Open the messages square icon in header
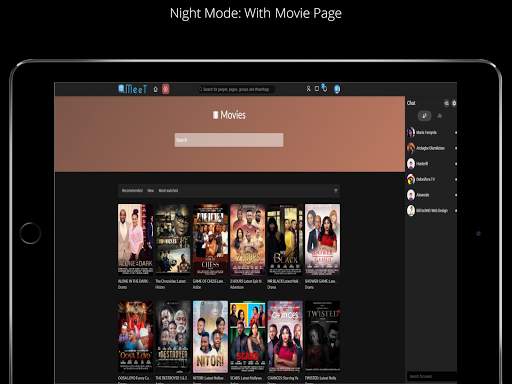This screenshot has height=384, width=512. pos(317,89)
